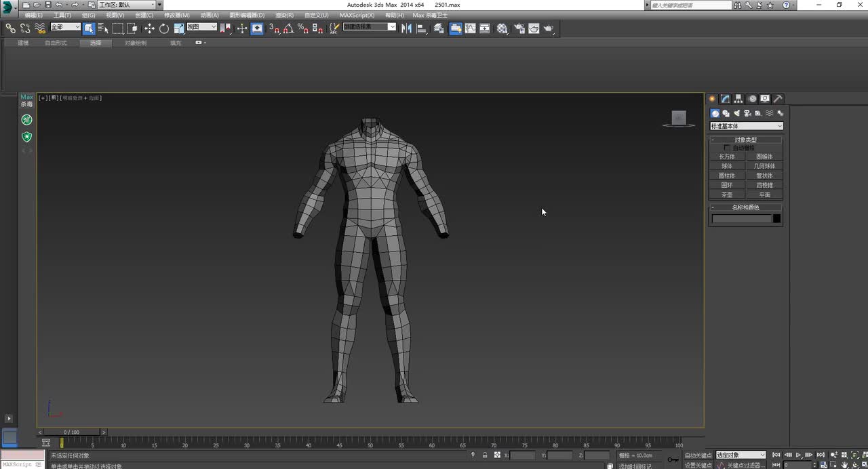Activate the Select and Rotate tool
The image size is (868, 469).
(x=164, y=28)
